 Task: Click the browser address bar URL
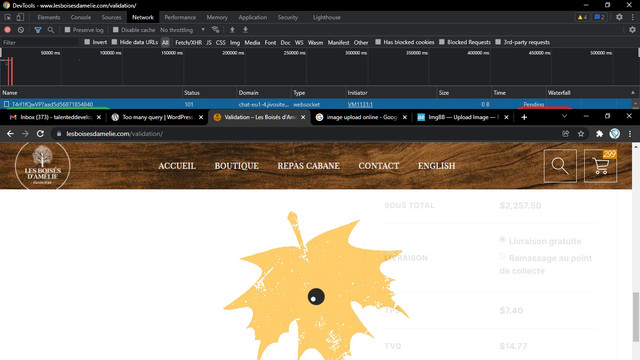(115, 133)
